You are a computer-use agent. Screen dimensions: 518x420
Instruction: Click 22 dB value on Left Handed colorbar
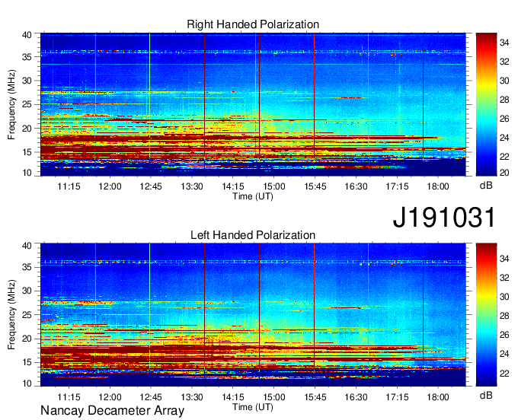pyautogui.click(x=504, y=373)
